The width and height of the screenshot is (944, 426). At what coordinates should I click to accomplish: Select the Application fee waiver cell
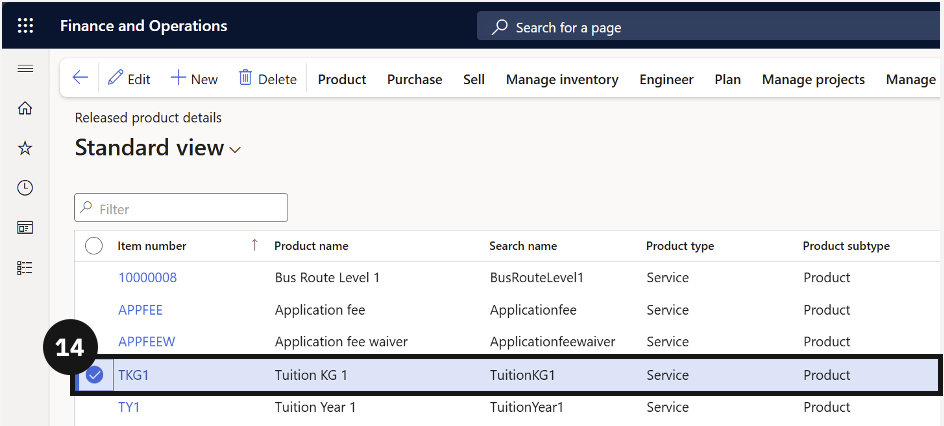coord(341,342)
